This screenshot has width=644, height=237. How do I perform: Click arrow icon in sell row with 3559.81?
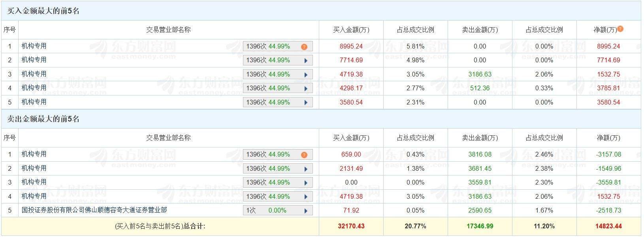pos(306,183)
